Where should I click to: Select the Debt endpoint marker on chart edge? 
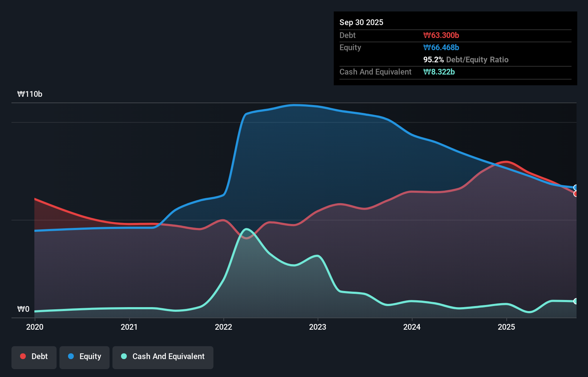click(x=576, y=194)
